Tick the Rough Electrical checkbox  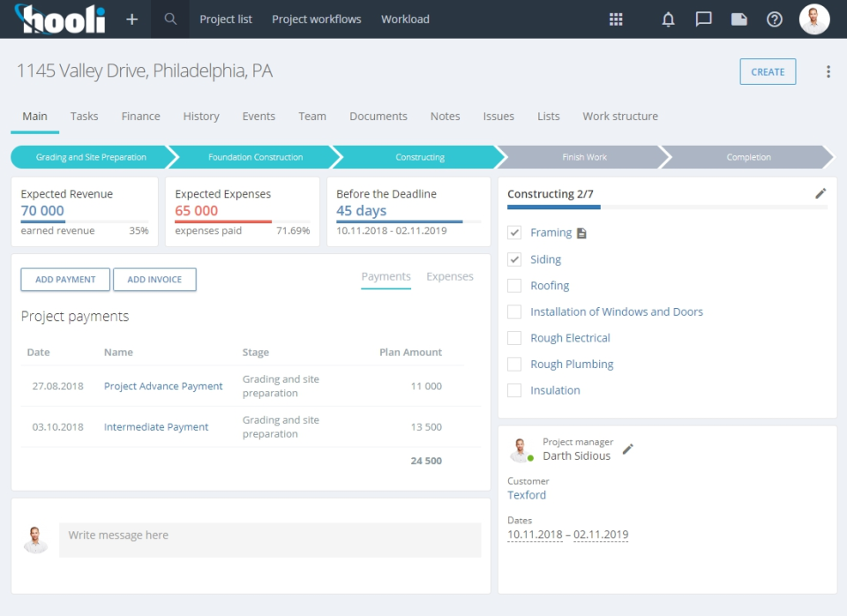514,338
